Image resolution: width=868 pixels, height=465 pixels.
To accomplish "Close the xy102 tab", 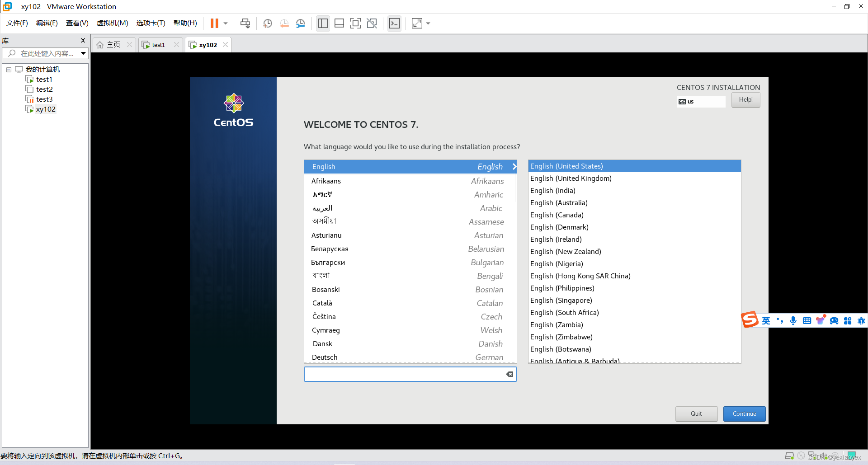I will click(x=225, y=44).
